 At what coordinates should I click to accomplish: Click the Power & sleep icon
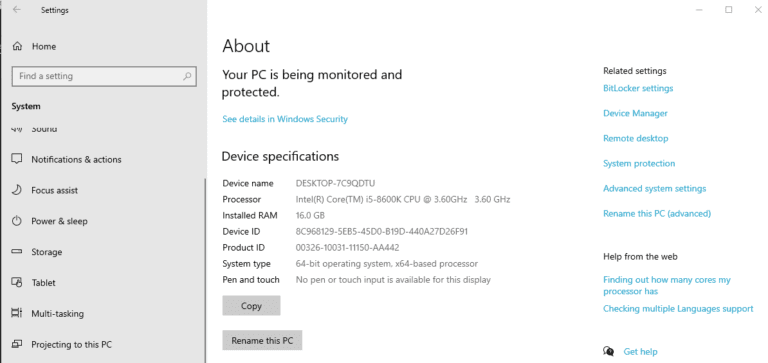click(x=17, y=221)
